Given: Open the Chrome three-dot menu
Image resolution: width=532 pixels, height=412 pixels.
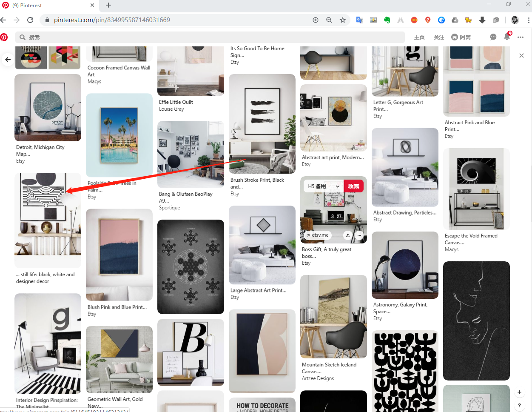Looking at the screenshot, I should pyautogui.click(x=529, y=20).
